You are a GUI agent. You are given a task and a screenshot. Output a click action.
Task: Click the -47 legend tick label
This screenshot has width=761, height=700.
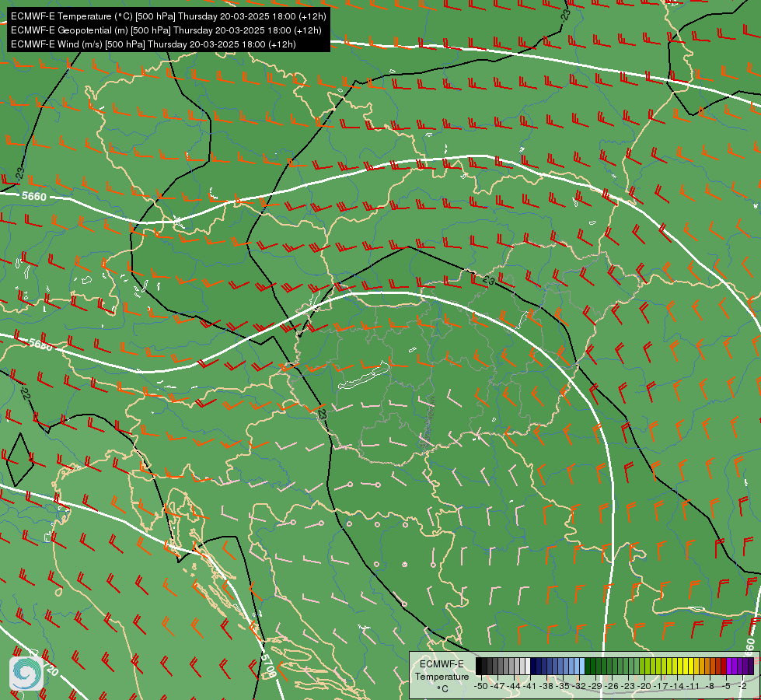coord(497,687)
